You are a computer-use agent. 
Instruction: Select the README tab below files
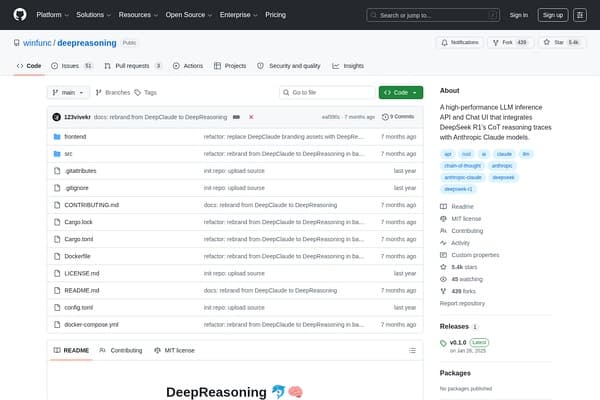71,351
